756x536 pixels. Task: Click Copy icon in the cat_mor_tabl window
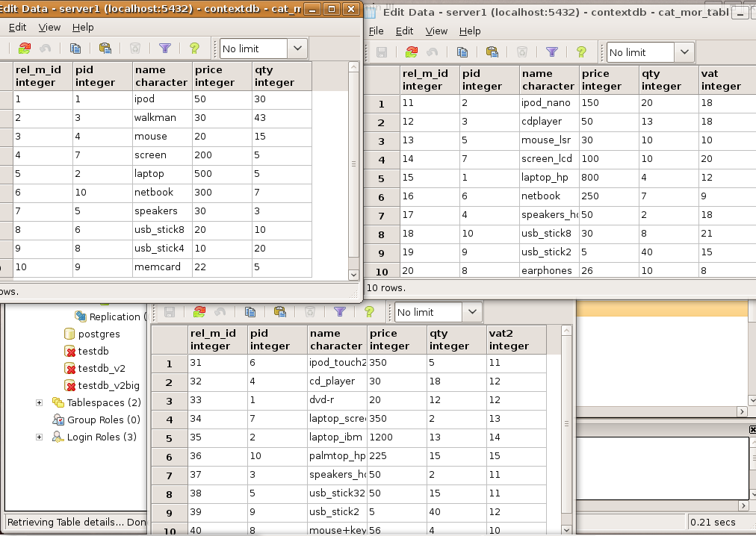[x=462, y=52]
